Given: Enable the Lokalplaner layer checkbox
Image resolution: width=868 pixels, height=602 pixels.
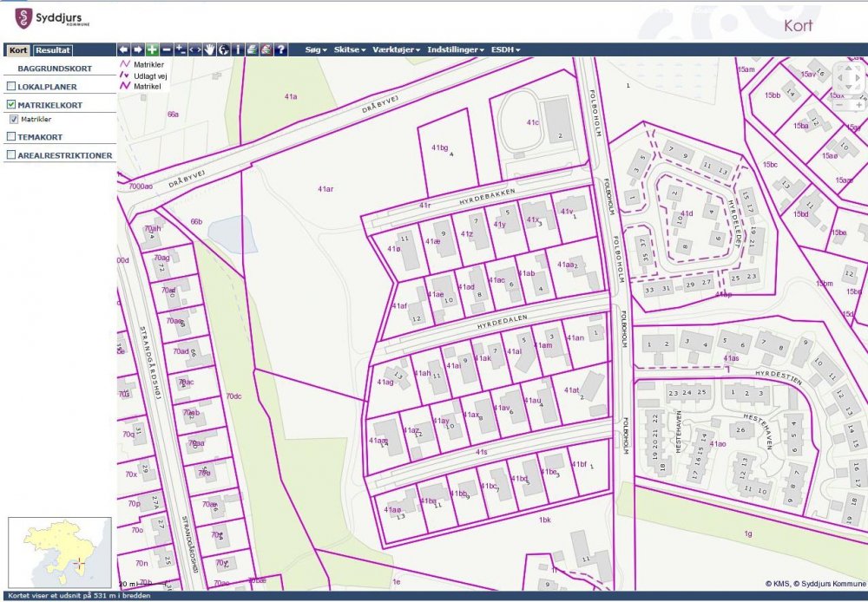Looking at the screenshot, I should (x=10, y=87).
